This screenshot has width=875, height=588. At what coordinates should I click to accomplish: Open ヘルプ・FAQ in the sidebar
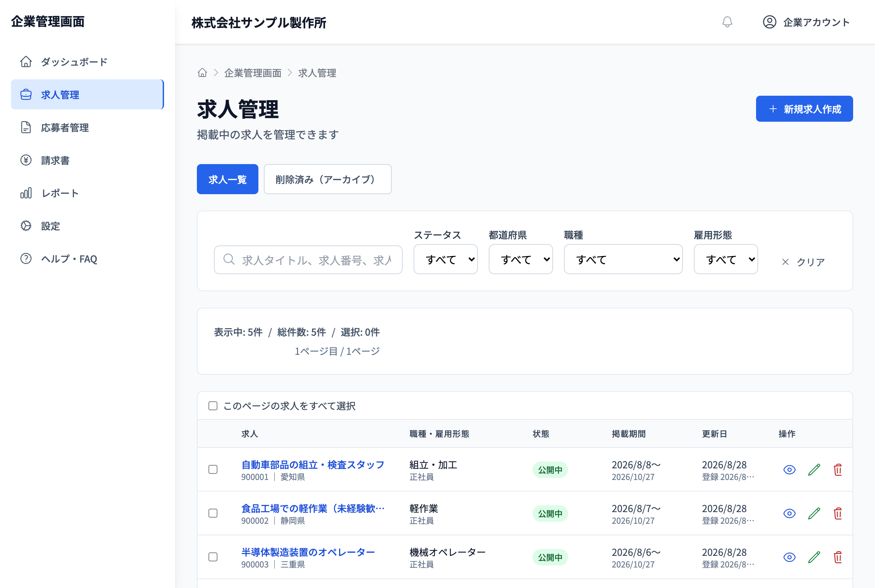click(87, 259)
